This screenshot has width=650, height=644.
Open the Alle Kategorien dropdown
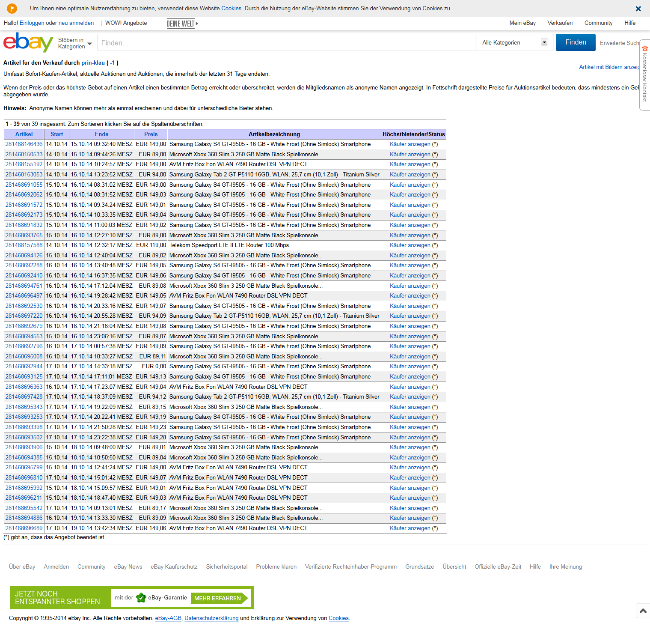(515, 42)
